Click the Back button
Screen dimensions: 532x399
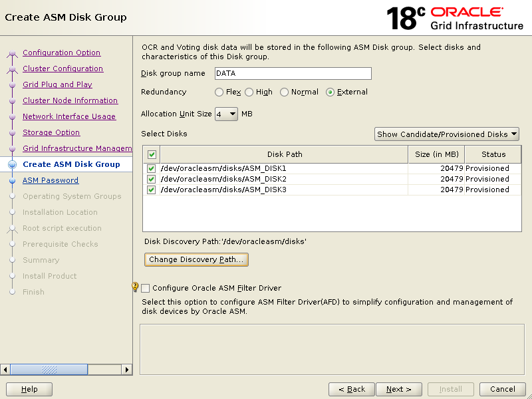click(x=352, y=389)
